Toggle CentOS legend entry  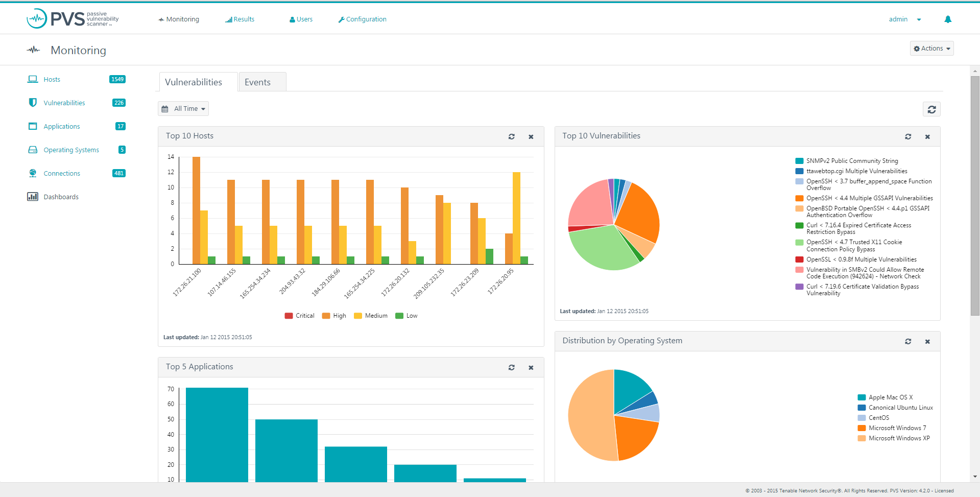873,418
